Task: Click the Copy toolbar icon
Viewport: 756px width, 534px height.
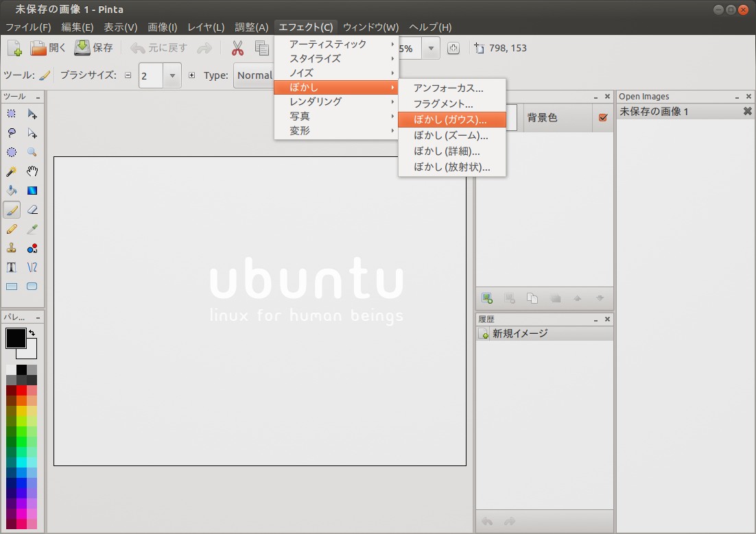Action: 262,48
